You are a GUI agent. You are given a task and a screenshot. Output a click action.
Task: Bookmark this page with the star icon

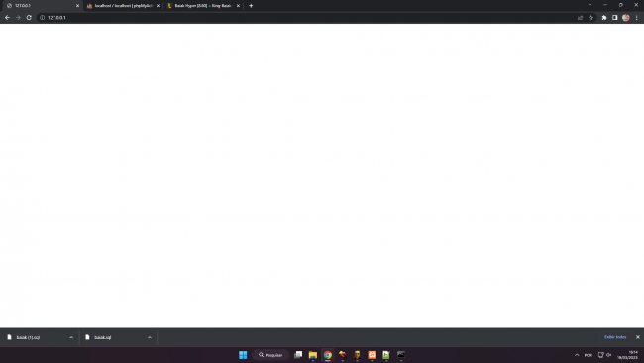[x=591, y=18]
